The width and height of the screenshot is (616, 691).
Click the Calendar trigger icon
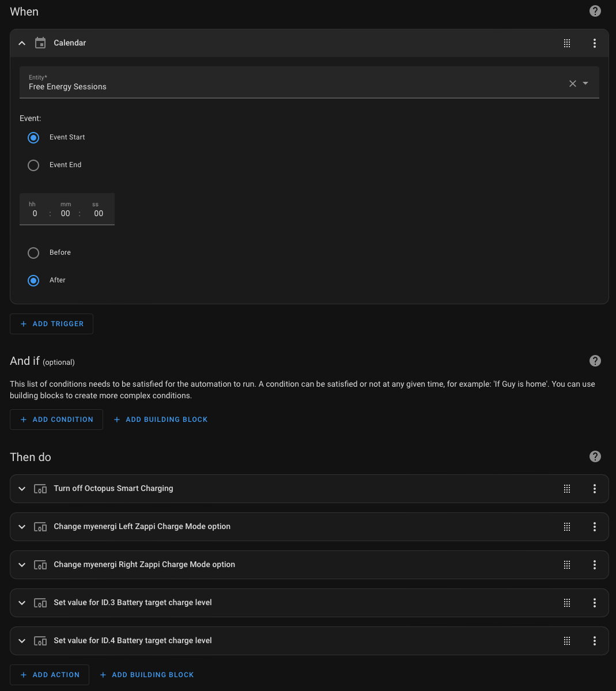40,43
